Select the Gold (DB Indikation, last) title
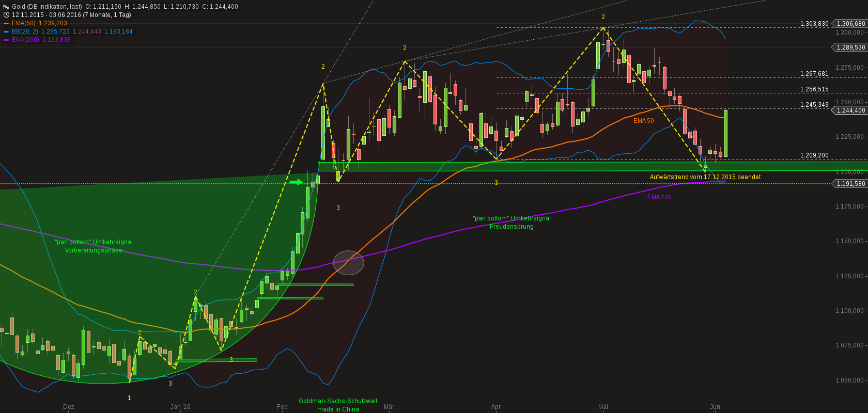Viewport: 868px width, 413px height. pos(47,7)
